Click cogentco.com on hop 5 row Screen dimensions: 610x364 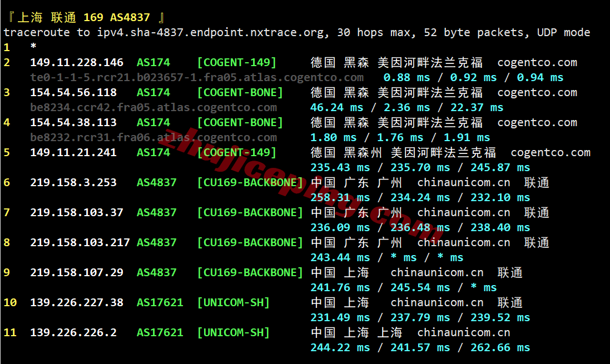tap(551, 152)
